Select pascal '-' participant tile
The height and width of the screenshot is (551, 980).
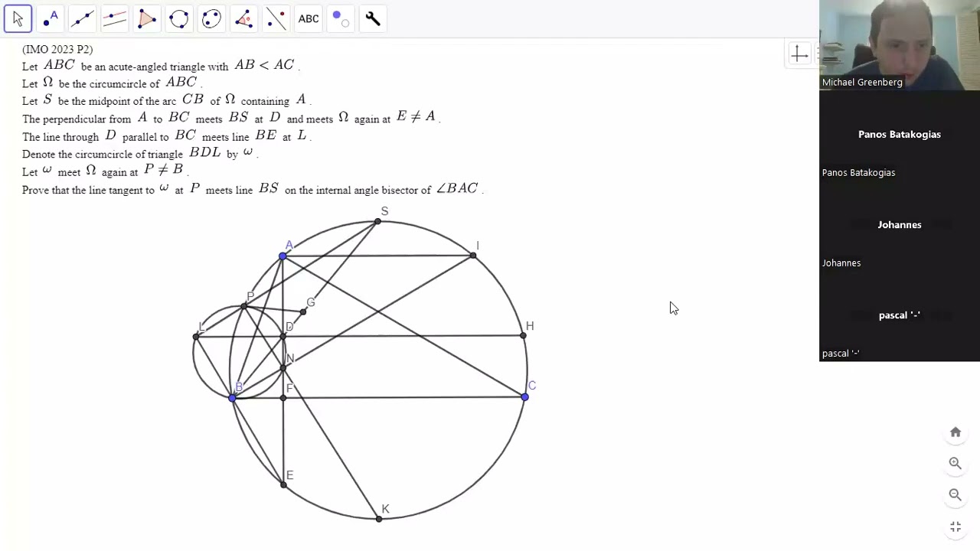[x=900, y=315]
